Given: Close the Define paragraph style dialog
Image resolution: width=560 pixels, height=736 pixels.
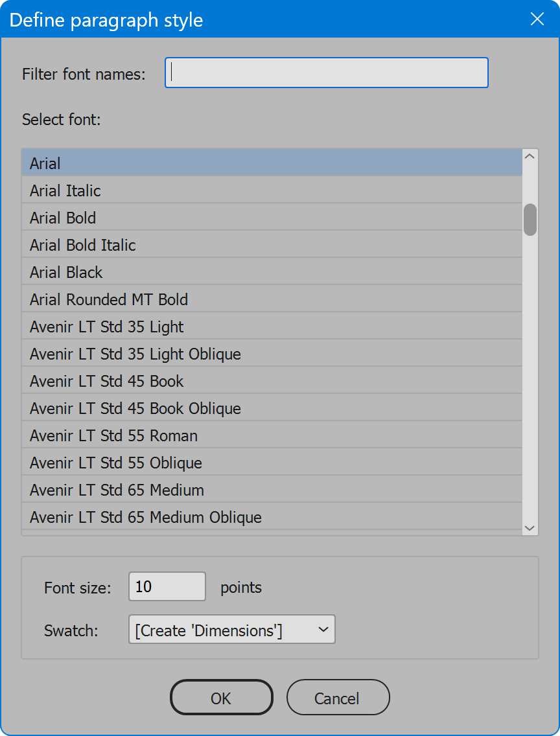Looking at the screenshot, I should [x=537, y=19].
